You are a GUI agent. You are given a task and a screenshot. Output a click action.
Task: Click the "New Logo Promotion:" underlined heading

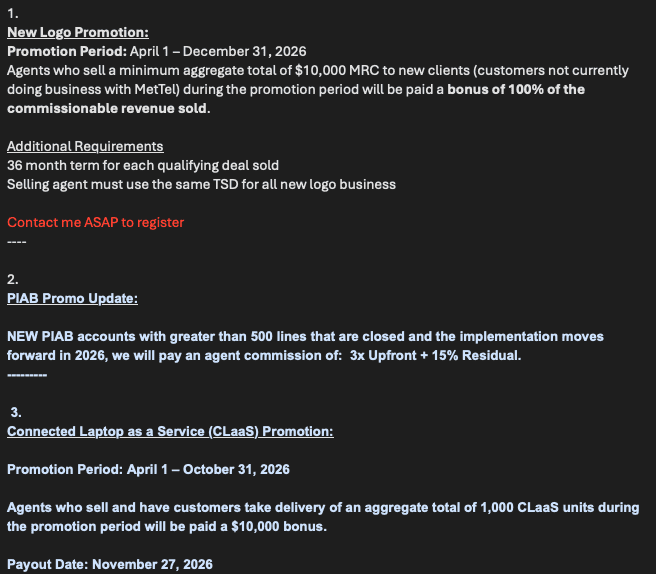pos(77,32)
